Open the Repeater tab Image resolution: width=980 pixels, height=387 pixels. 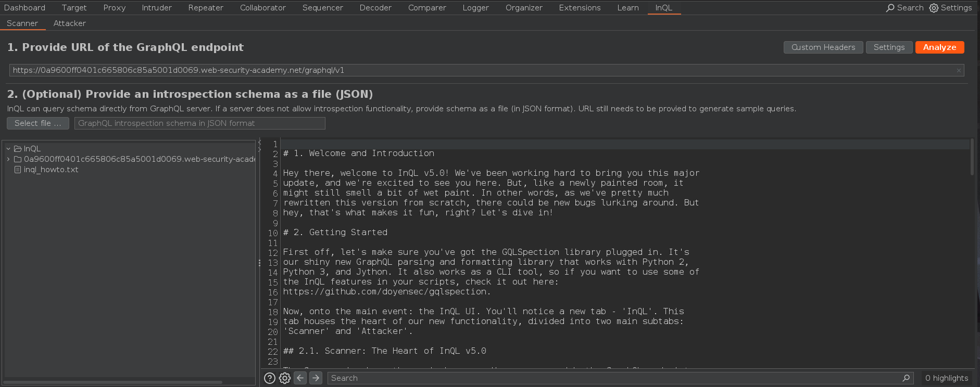point(206,8)
